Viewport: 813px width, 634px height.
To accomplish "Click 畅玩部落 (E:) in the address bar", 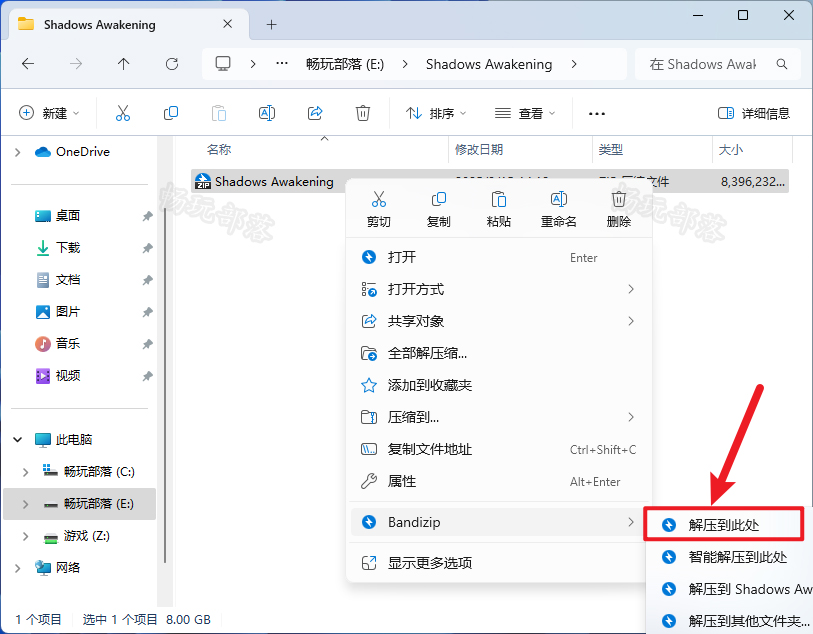I will 345,64.
